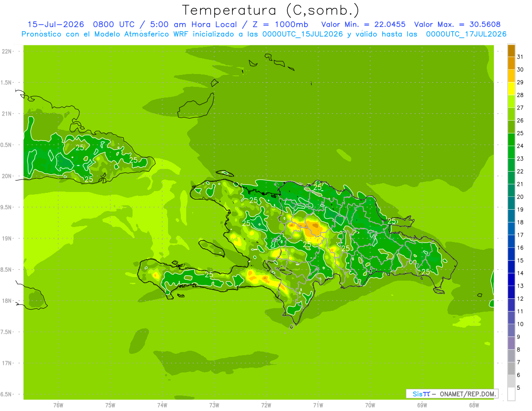Click the "76W" longitude label

point(58,405)
